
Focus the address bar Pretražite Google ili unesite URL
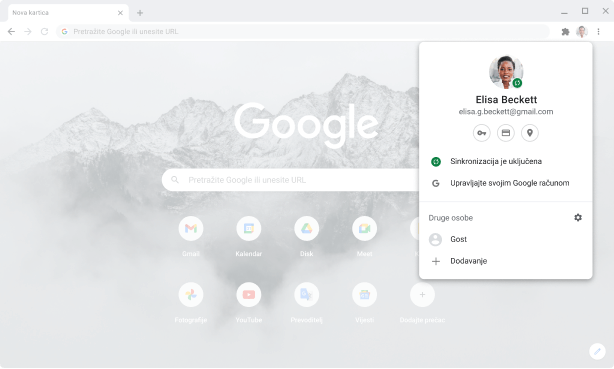(x=302, y=31)
